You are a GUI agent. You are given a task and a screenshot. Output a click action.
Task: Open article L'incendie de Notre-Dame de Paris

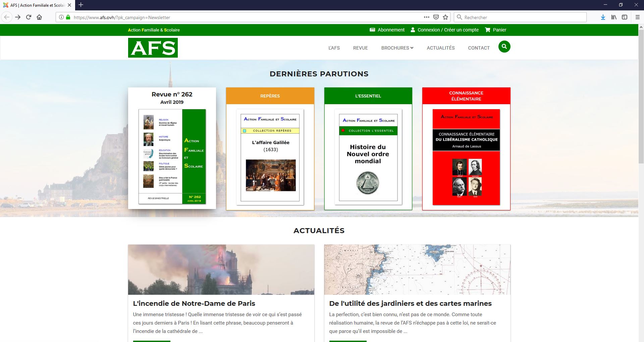(194, 303)
